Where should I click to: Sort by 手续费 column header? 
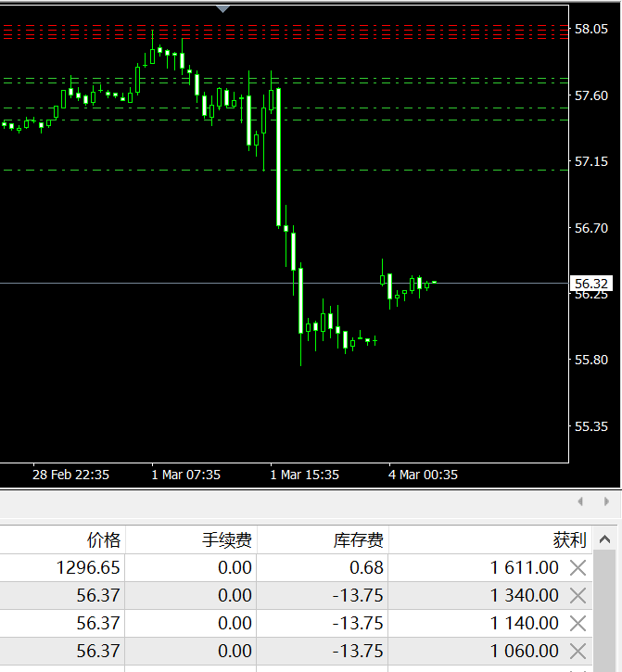[227, 540]
